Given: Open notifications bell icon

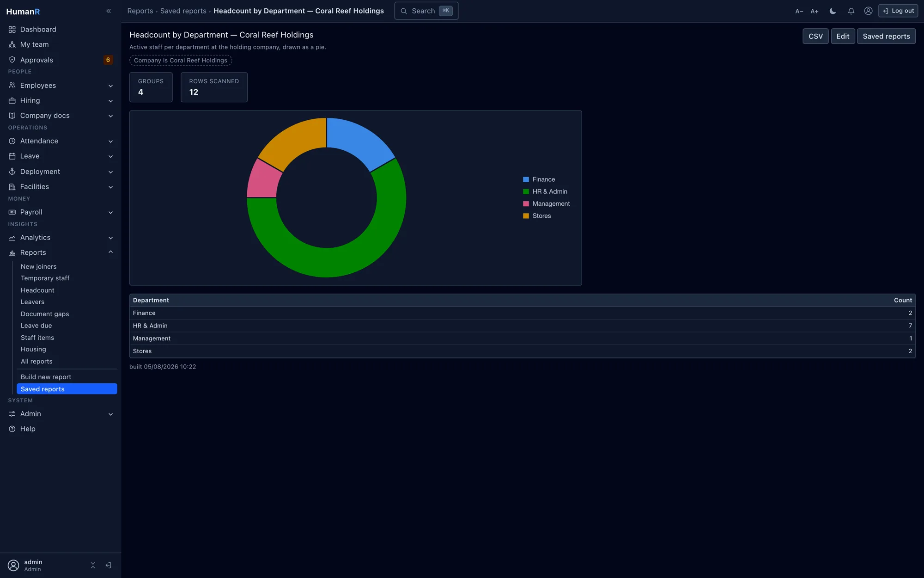Looking at the screenshot, I should (x=851, y=11).
